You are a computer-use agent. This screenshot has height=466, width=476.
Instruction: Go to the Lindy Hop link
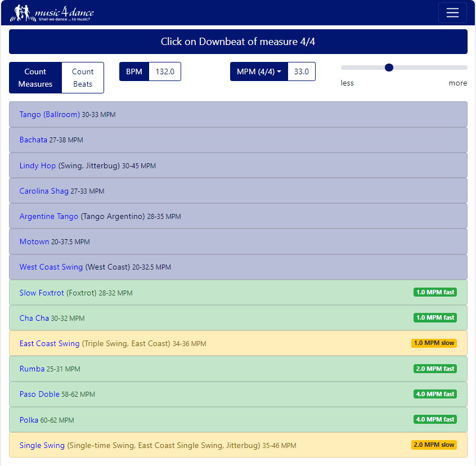tap(38, 165)
